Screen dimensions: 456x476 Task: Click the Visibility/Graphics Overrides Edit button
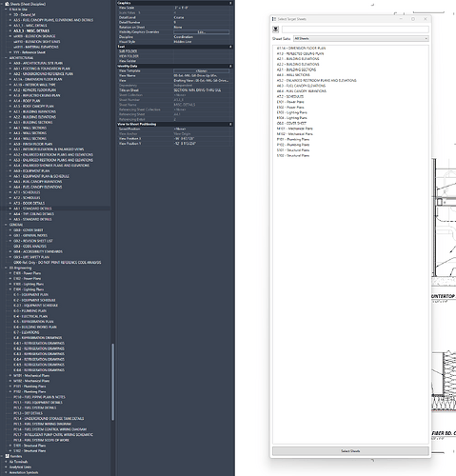201,32
